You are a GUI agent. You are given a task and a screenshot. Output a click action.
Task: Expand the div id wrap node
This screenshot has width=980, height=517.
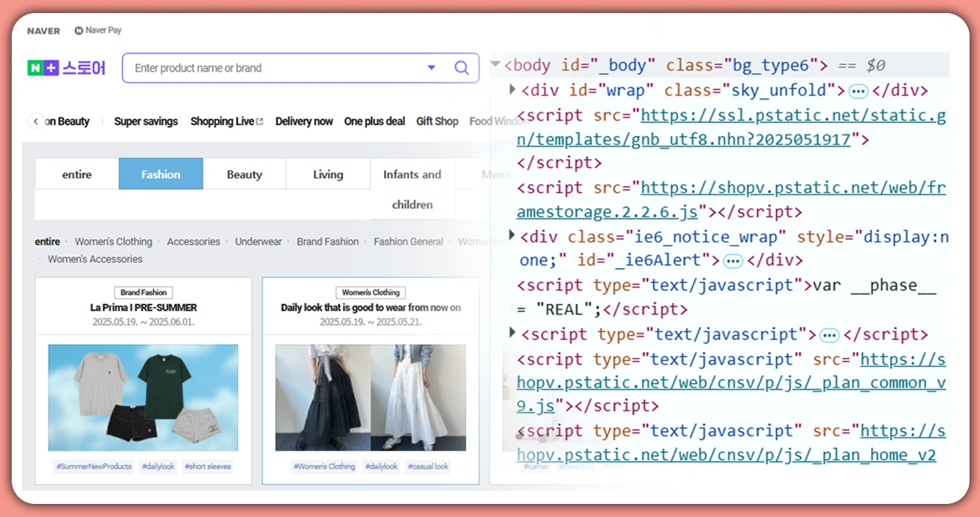(x=513, y=89)
